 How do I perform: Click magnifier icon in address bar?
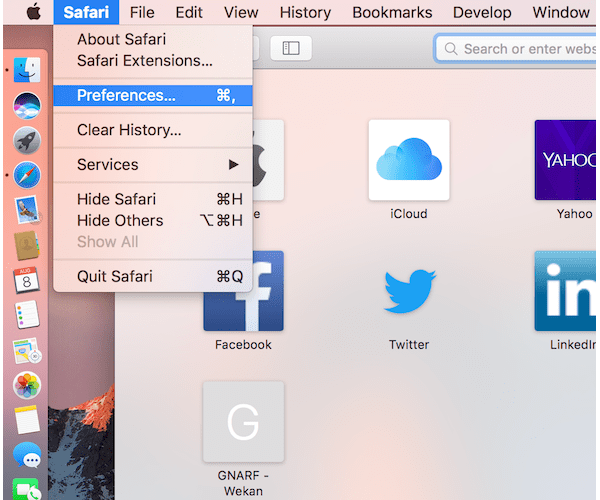point(451,49)
